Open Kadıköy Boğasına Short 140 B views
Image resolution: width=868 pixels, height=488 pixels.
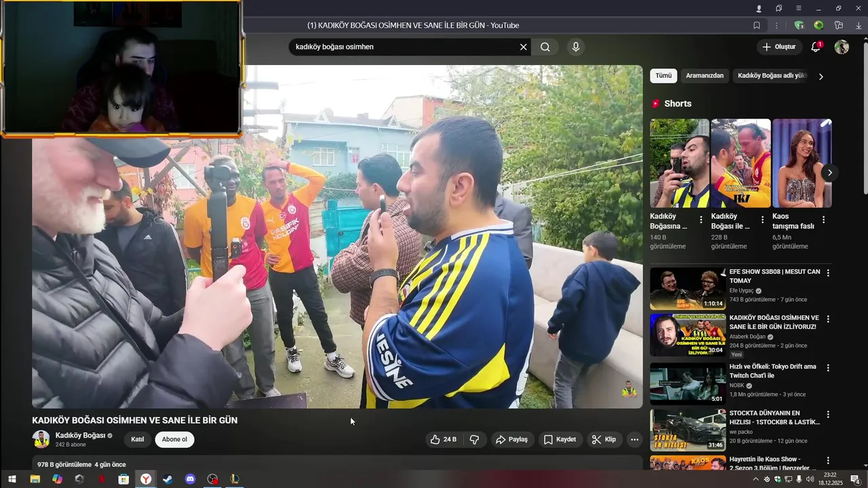[679, 163]
